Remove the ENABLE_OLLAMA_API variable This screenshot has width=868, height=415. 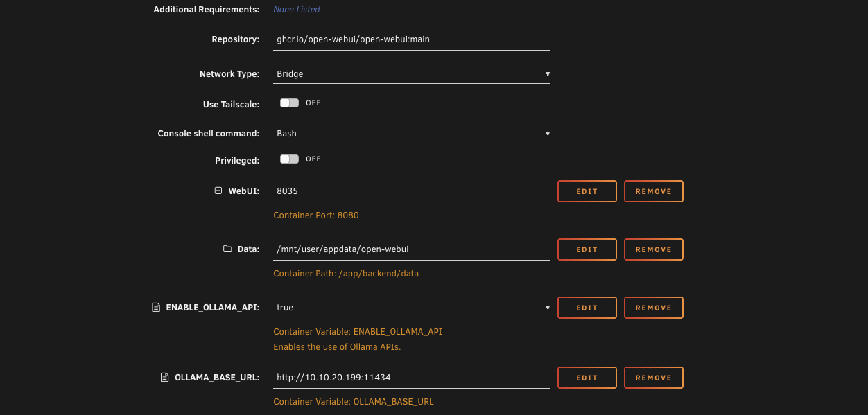pos(653,308)
